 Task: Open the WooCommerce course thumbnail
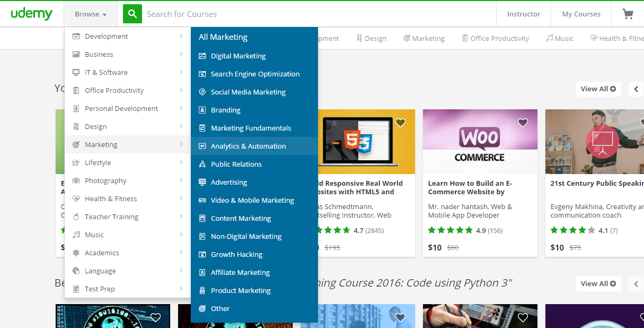[x=480, y=142]
